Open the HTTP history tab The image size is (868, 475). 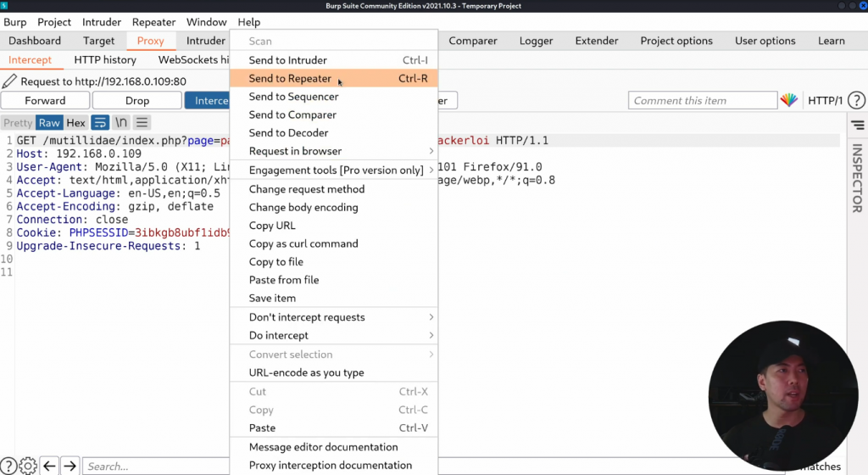105,60
